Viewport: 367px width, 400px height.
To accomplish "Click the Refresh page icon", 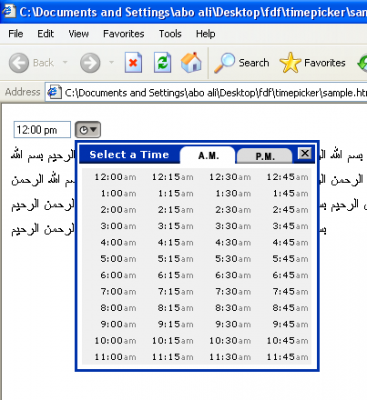I will 162,63.
